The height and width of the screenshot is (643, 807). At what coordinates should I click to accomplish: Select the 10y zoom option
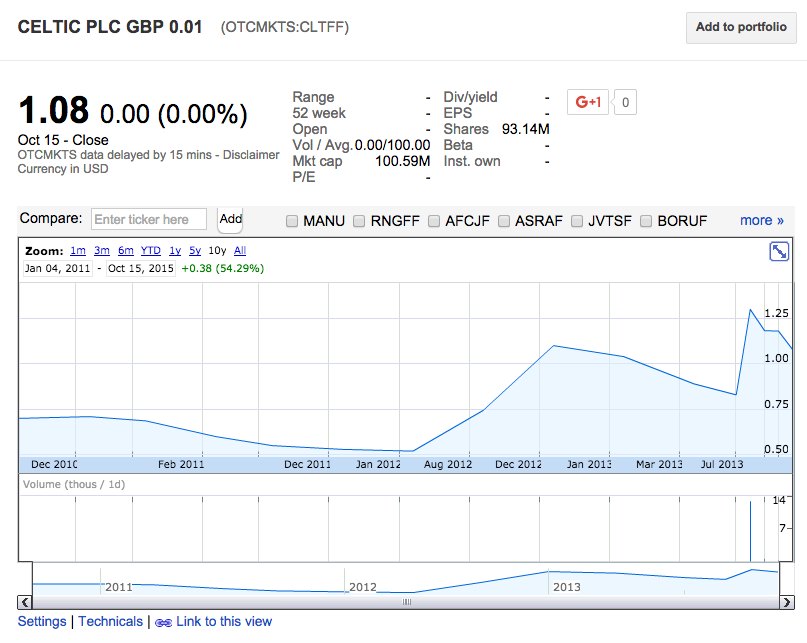[217, 251]
